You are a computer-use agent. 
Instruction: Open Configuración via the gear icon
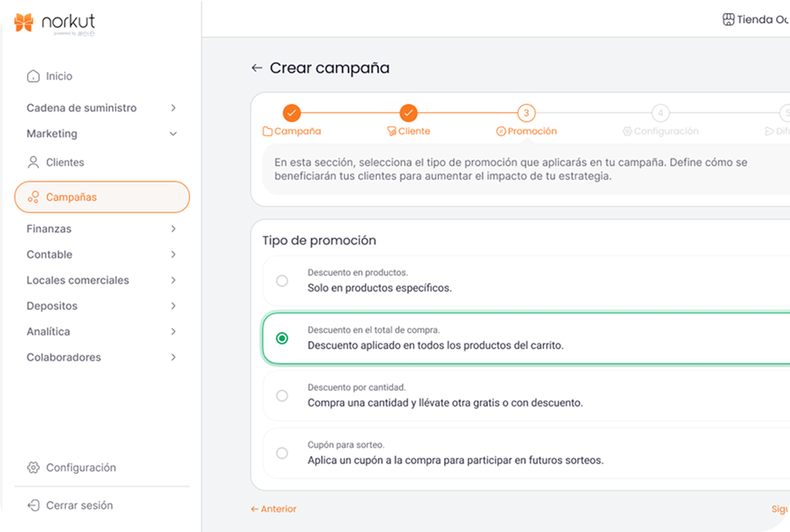33,468
